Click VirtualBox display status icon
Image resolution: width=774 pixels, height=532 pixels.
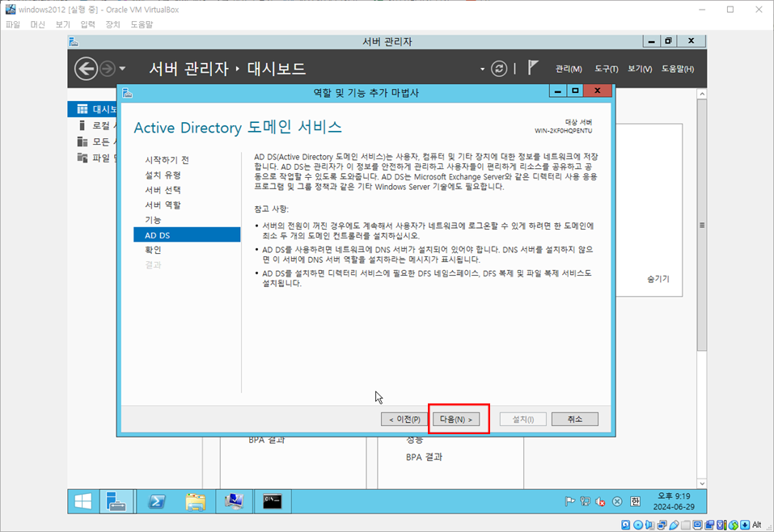(697, 525)
